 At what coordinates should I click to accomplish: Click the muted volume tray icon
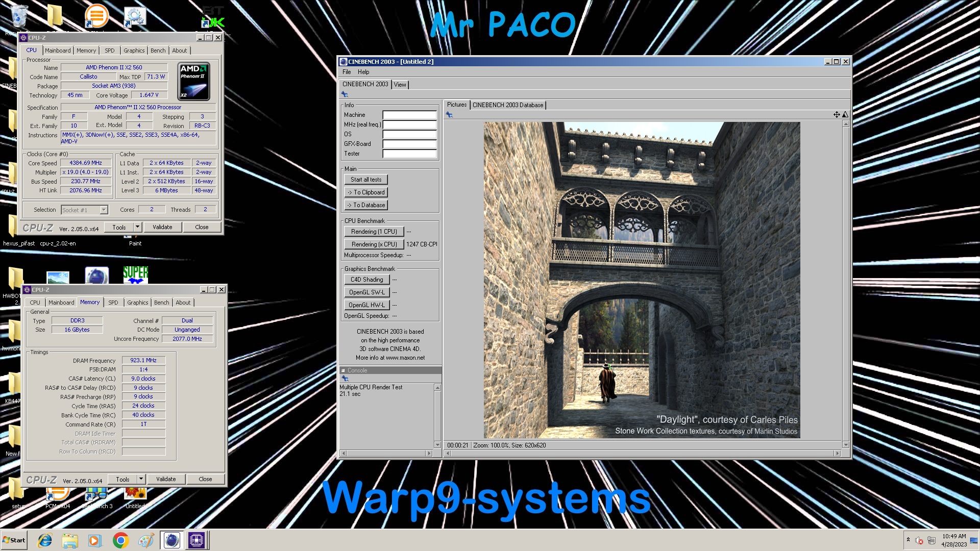[x=919, y=540]
